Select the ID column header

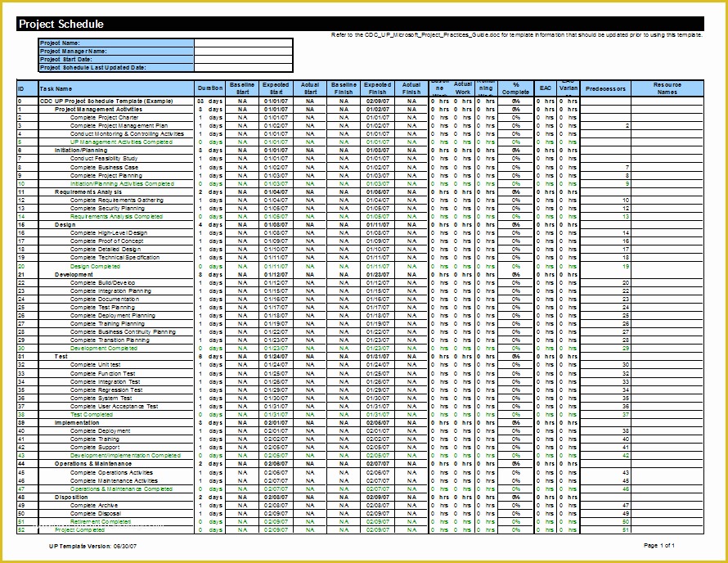[x=27, y=88]
